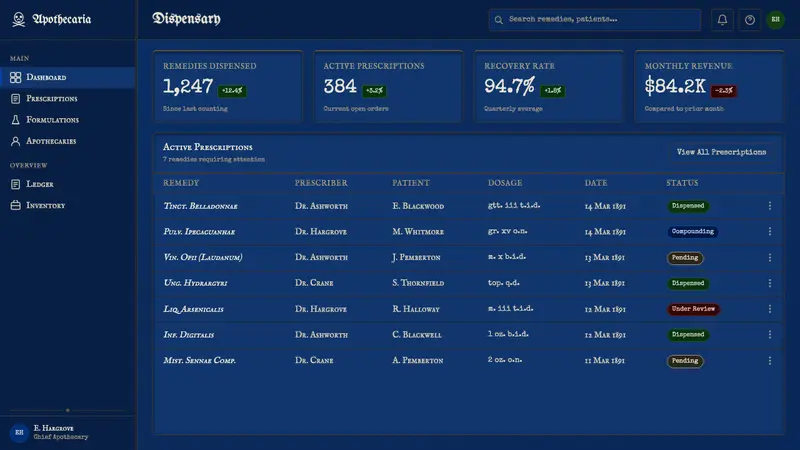Open the EH user avatar in the header
Screen dimensions: 800x450
(x=776, y=20)
